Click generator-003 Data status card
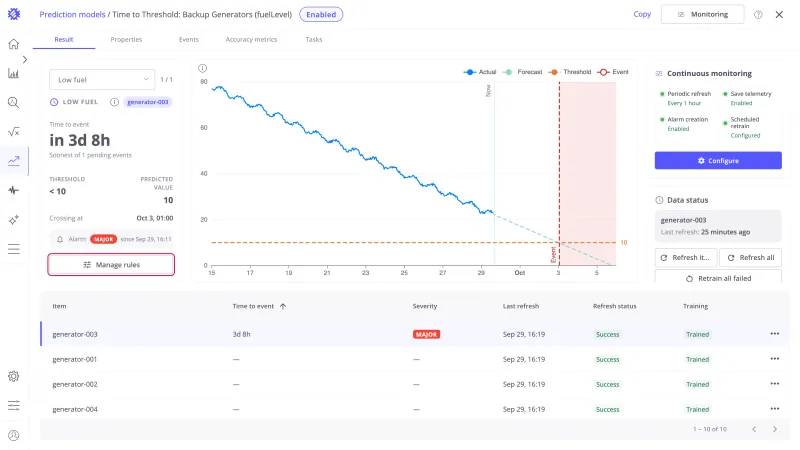The height and width of the screenshot is (450, 800). (x=718, y=226)
